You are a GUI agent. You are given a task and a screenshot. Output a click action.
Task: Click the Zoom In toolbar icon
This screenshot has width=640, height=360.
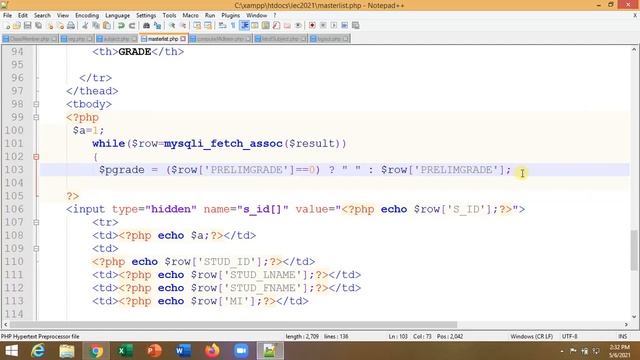coord(172,25)
